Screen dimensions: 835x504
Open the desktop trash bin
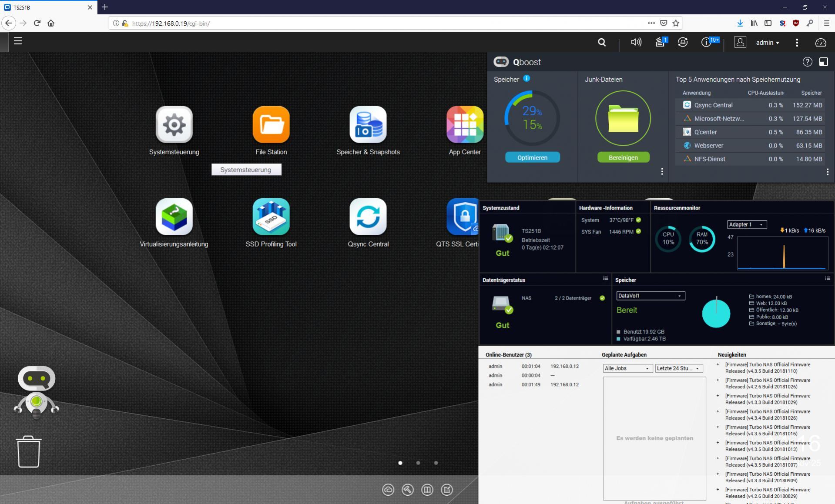point(29,452)
